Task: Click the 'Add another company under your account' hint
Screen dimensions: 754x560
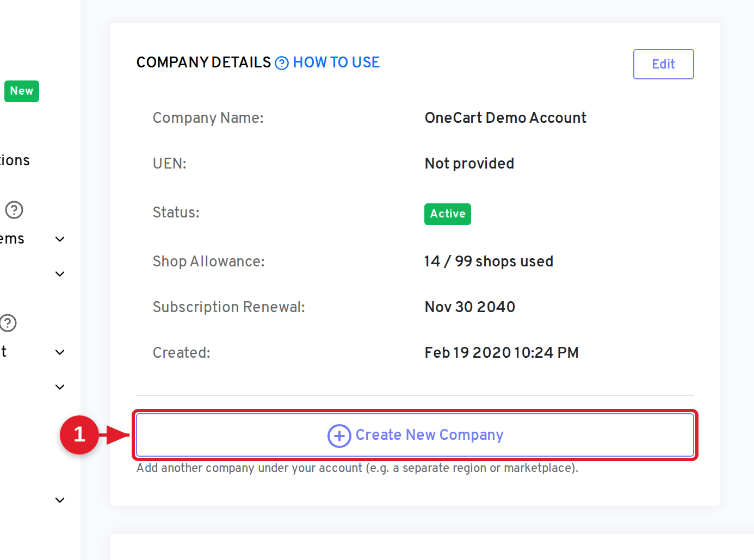Action: (x=357, y=468)
